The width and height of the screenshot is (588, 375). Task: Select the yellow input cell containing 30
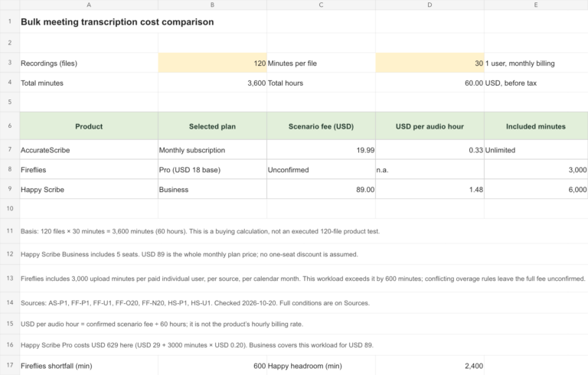(x=430, y=63)
